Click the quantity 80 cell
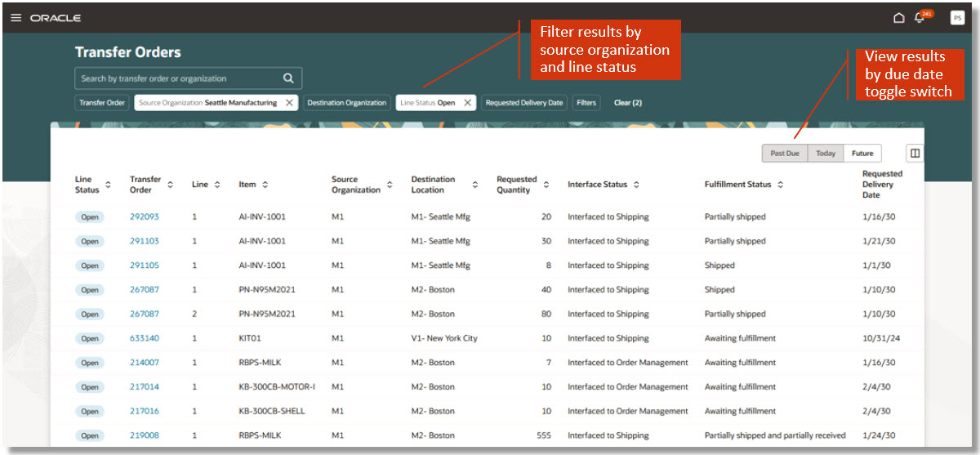Viewport: 980px width, 455px height. [x=546, y=314]
